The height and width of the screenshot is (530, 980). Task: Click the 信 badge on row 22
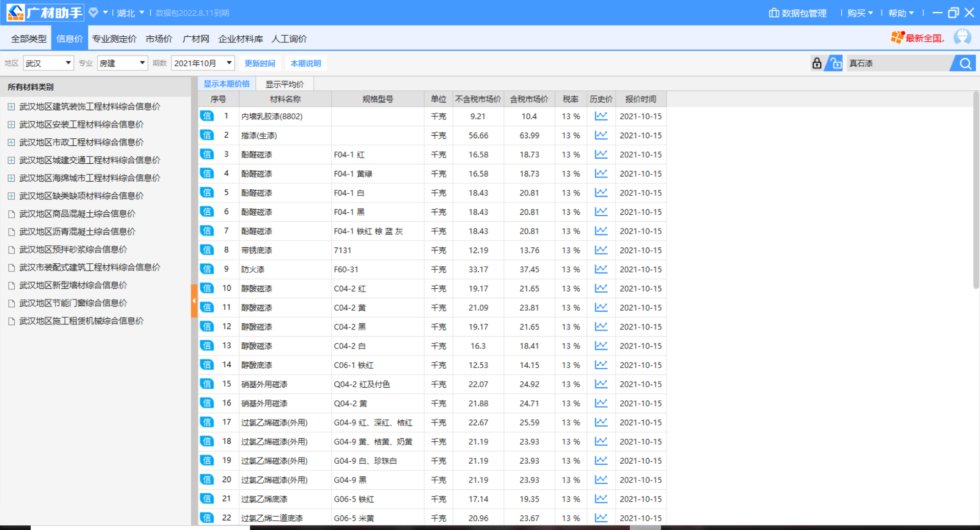click(x=207, y=518)
